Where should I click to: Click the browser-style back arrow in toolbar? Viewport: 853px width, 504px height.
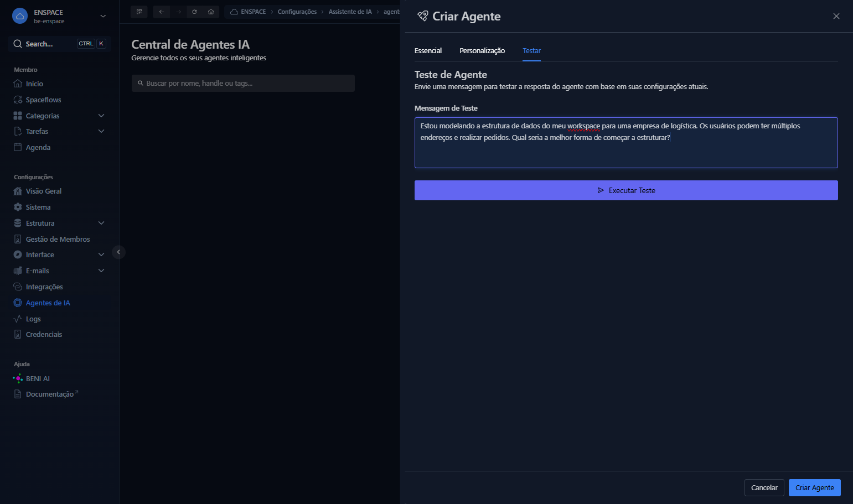tap(162, 12)
